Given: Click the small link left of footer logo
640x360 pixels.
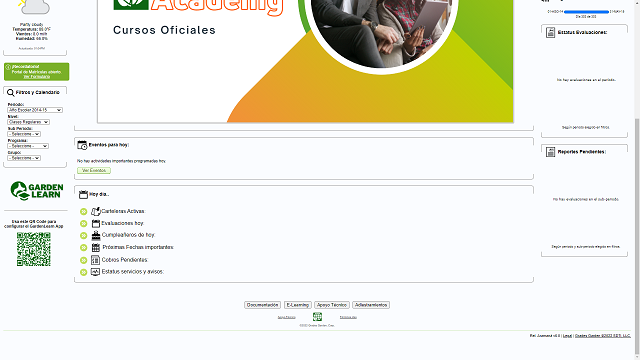Looking at the screenshot, I should point(287,317).
